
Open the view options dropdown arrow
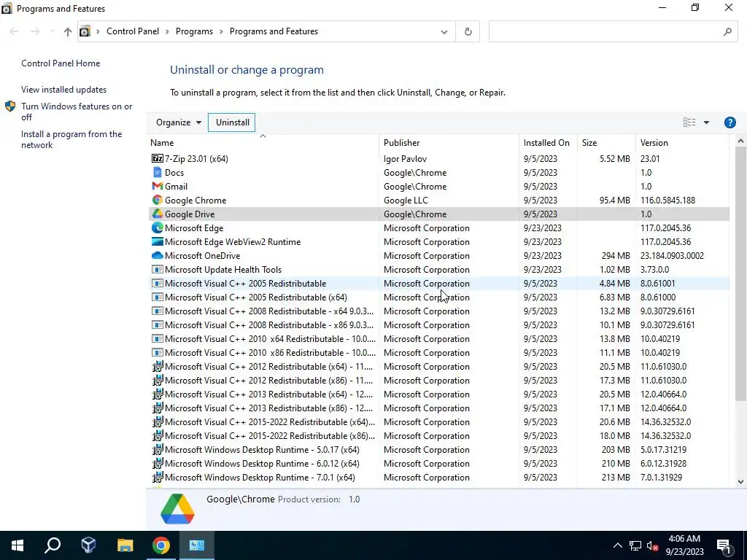pos(706,122)
